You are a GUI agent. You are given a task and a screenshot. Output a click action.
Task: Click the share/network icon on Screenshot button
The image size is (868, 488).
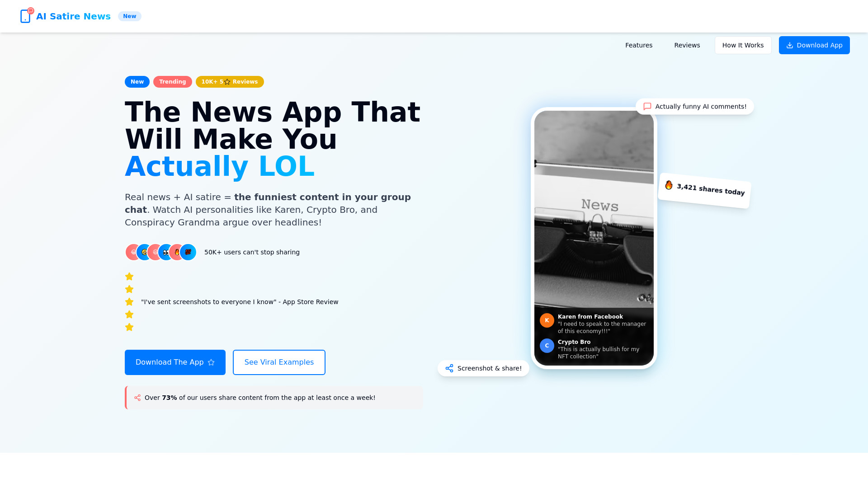(449, 368)
